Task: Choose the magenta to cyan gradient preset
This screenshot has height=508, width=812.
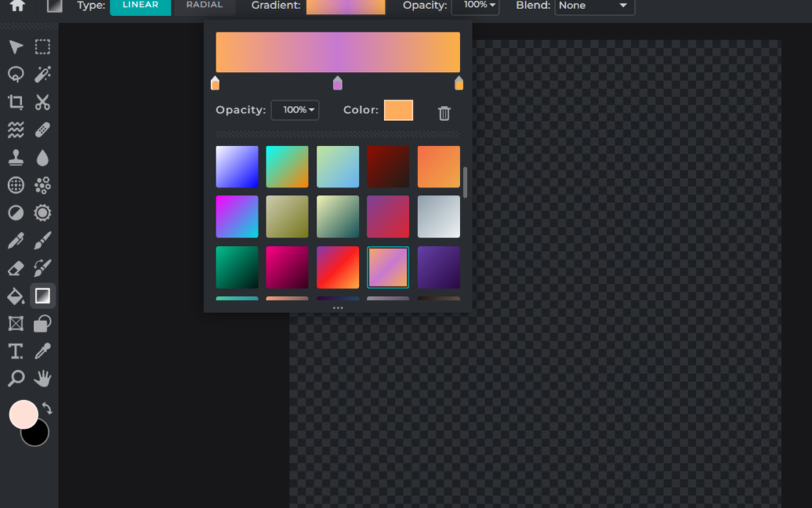Action: 237,217
